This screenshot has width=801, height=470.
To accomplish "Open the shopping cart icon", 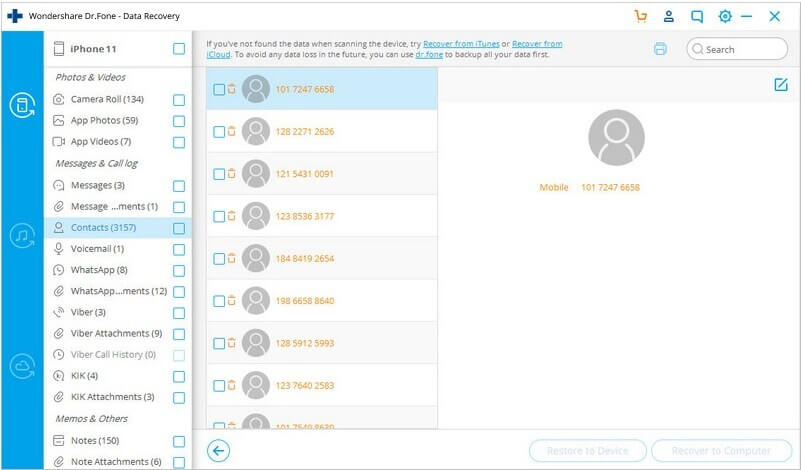I will point(640,16).
